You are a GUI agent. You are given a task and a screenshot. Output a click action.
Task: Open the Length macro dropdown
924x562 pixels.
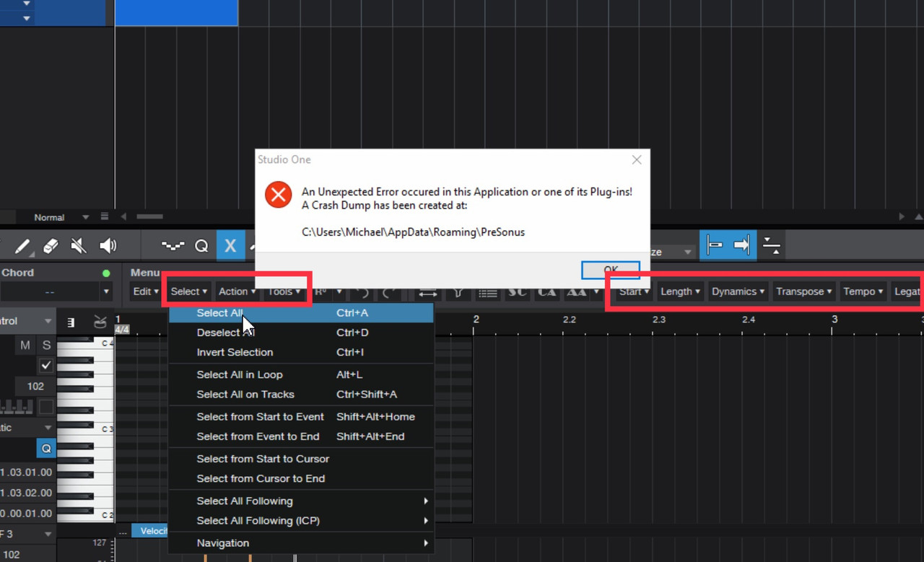point(680,291)
